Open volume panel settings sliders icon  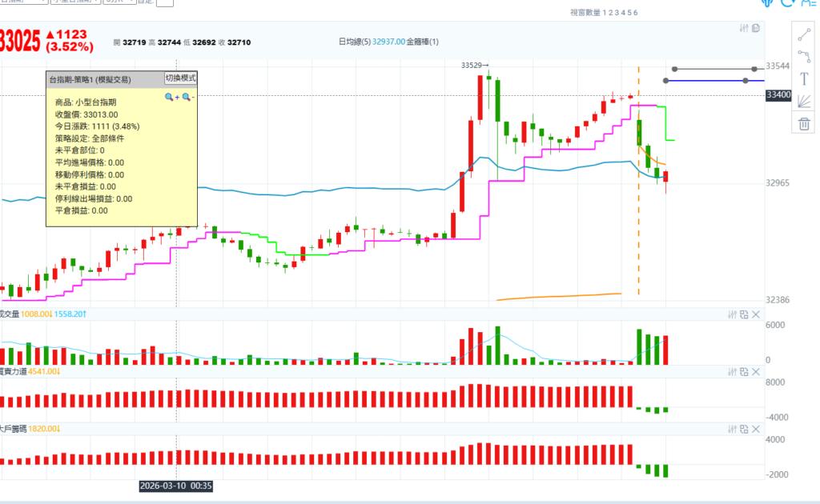(x=731, y=314)
